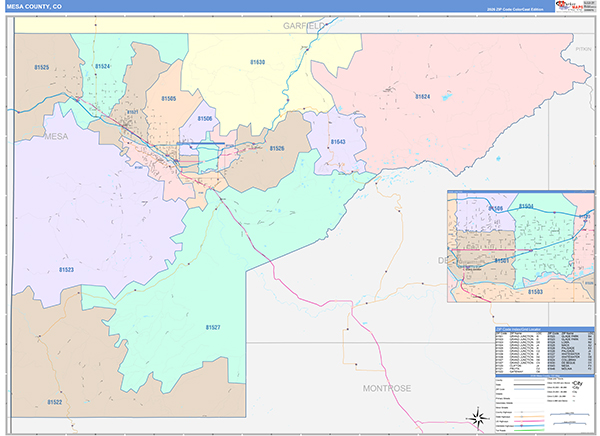600x436 pixels.
Task: Click the lower scale bar in the legend
Action: pyautogui.click(x=569, y=423)
